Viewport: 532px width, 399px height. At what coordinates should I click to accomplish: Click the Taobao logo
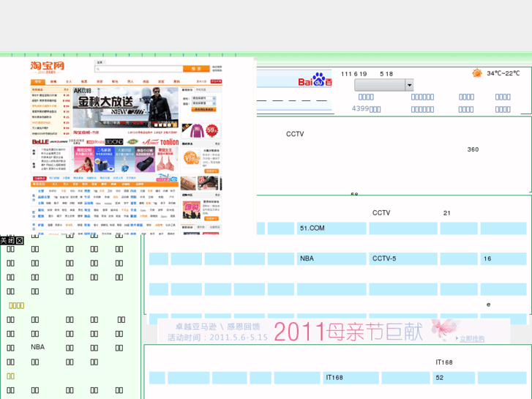pos(47,67)
